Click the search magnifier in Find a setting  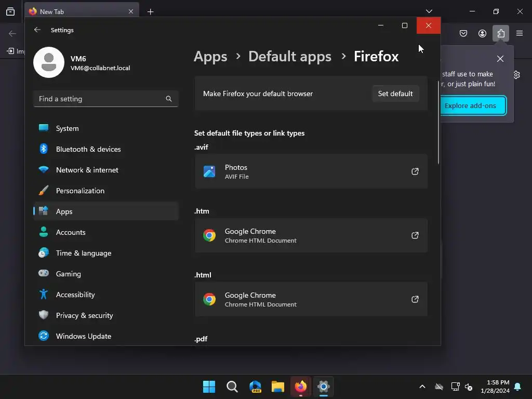[x=169, y=99]
